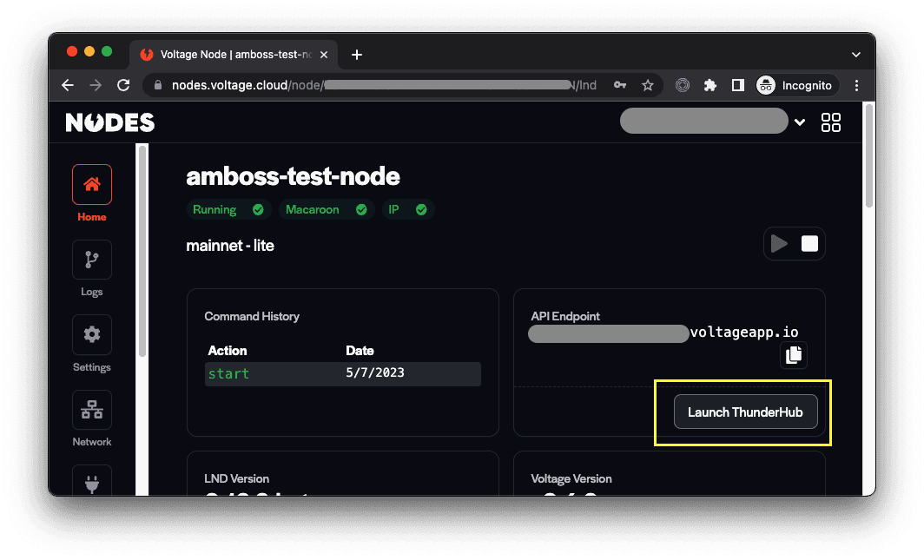Click the IP status badge
The width and height of the screenshot is (924, 560).
[x=408, y=209]
